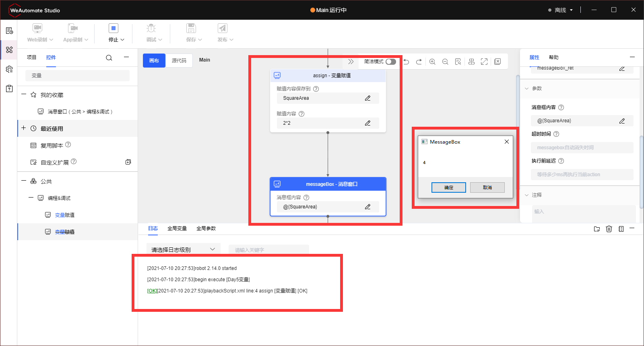
Task: Click the 调试 debug bug icon
Action: click(x=151, y=28)
